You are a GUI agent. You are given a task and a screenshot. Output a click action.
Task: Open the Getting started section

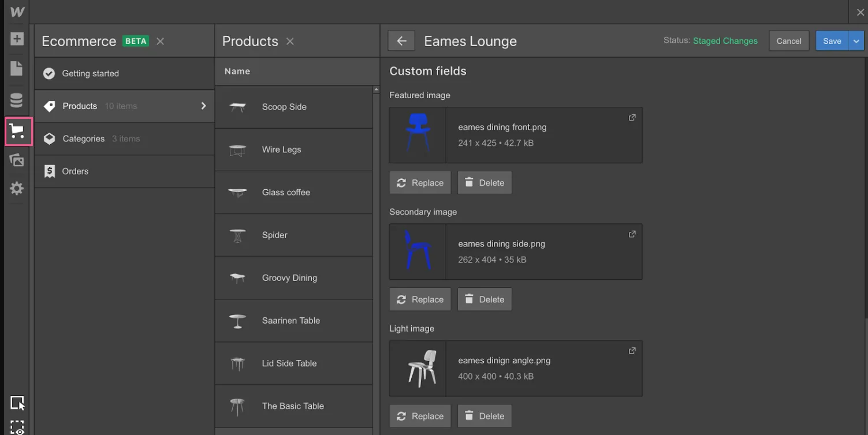coord(124,73)
